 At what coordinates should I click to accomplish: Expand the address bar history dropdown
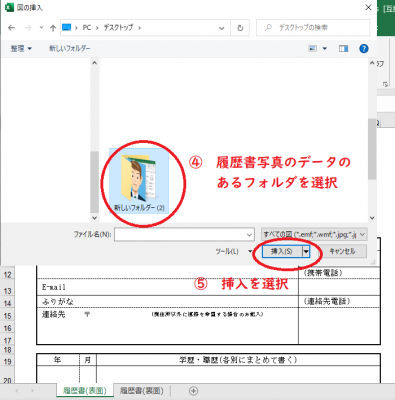coord(222,28)
